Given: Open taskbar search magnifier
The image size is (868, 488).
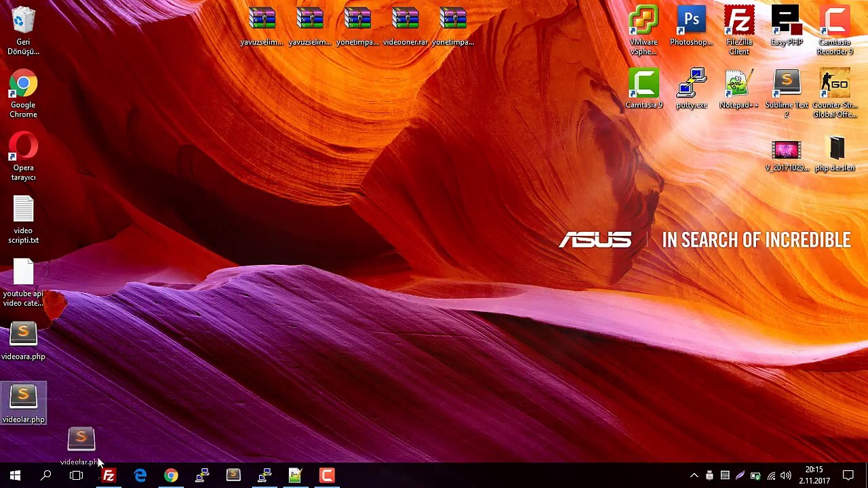Looking at the screenshot, I should point(46,476).
